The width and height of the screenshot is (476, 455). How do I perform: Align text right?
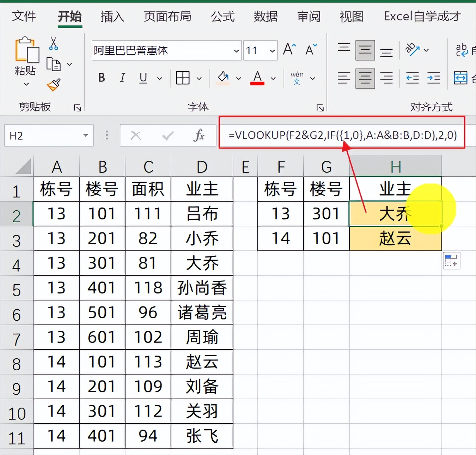(x=386, y=78)
